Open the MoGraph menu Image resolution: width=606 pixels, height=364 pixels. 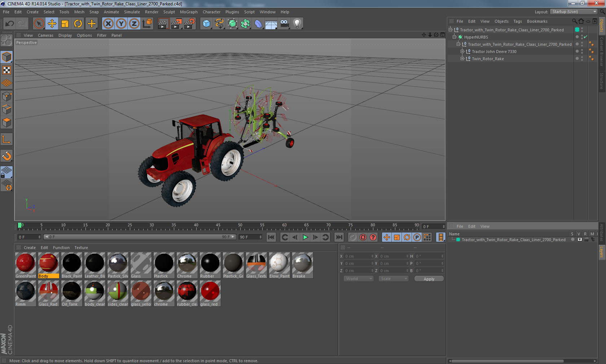point(189,12)
